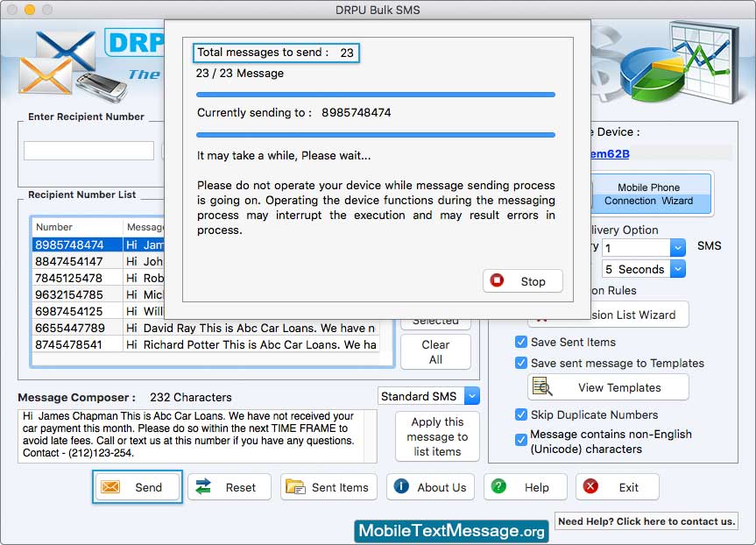Click the Total messages to send field
The height and width of the screenshot is (545, 756).
pos(276,53)
